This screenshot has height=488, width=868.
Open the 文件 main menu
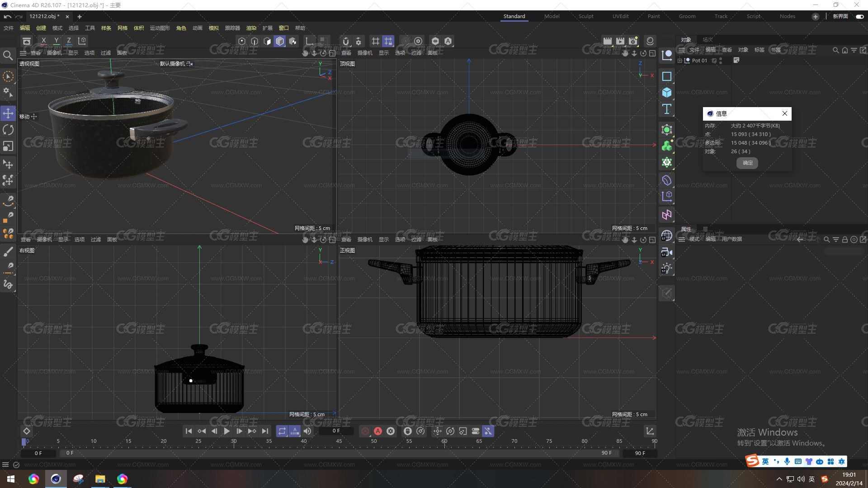pos(9,28)
